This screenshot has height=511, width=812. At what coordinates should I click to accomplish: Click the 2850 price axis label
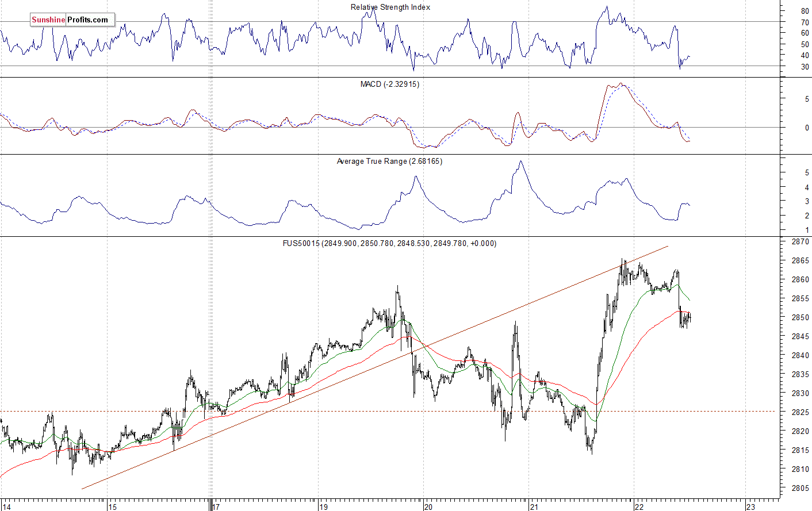coord(801,317)
